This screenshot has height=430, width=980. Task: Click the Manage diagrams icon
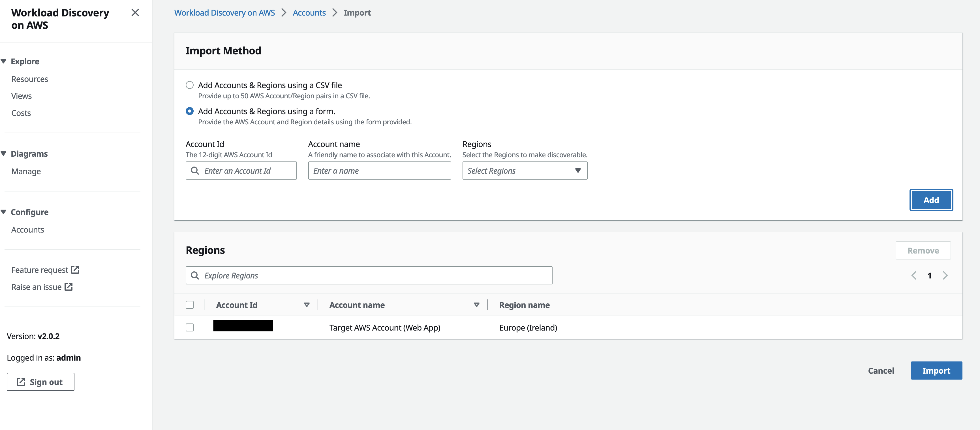[x=26, y=171]
